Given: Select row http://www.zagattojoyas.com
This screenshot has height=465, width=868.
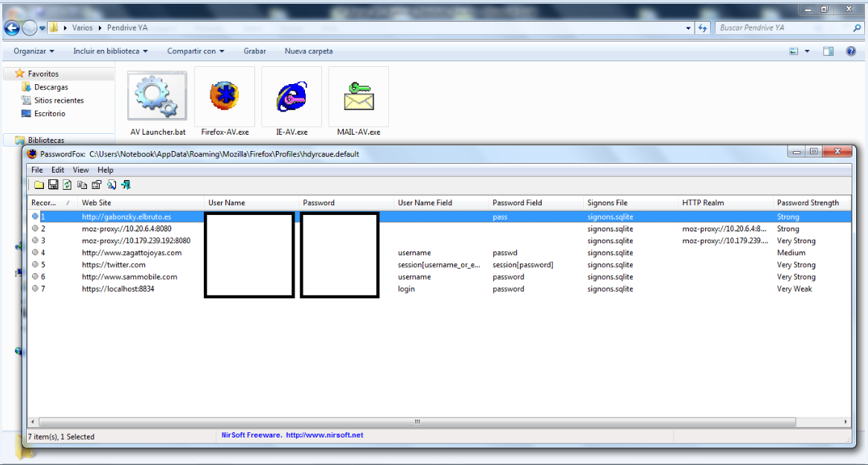Looking at the screenshot, I should click(x=439, y=253).
